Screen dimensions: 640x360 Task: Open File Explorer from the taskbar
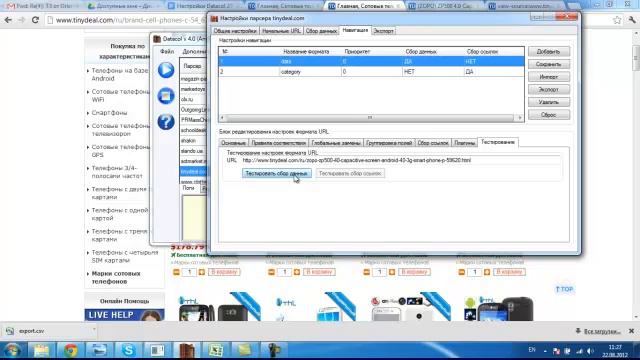point(41,350)
